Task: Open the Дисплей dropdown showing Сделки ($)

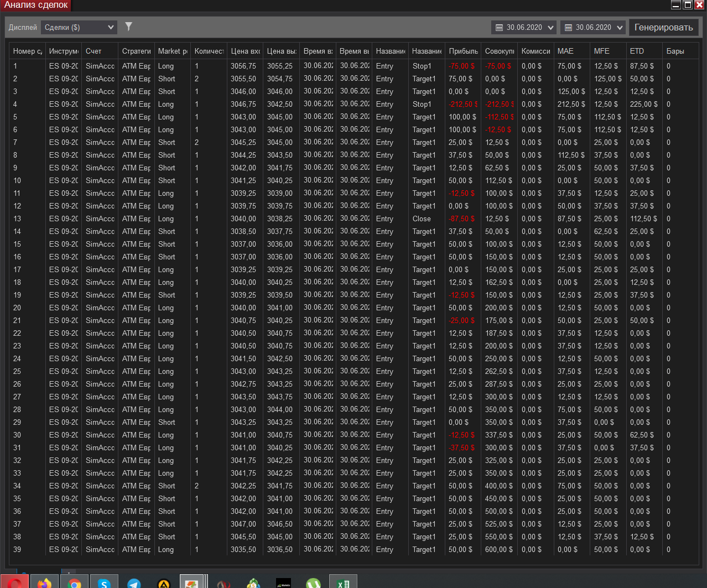Action: pos(79,27)
